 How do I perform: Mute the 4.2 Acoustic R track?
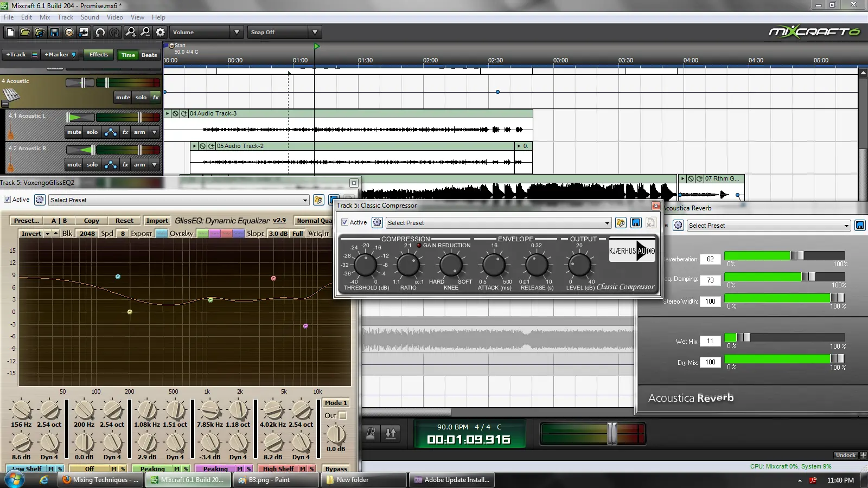point(74,165)
